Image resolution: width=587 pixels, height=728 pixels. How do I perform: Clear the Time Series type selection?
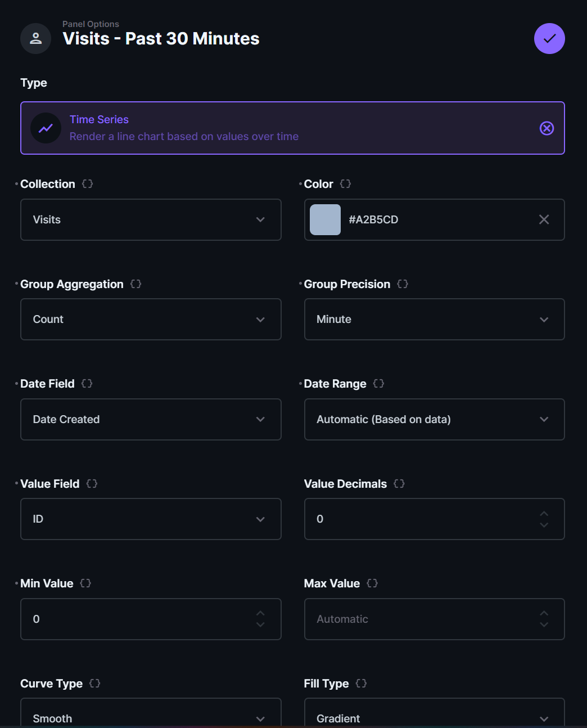(x=547, y=128)
